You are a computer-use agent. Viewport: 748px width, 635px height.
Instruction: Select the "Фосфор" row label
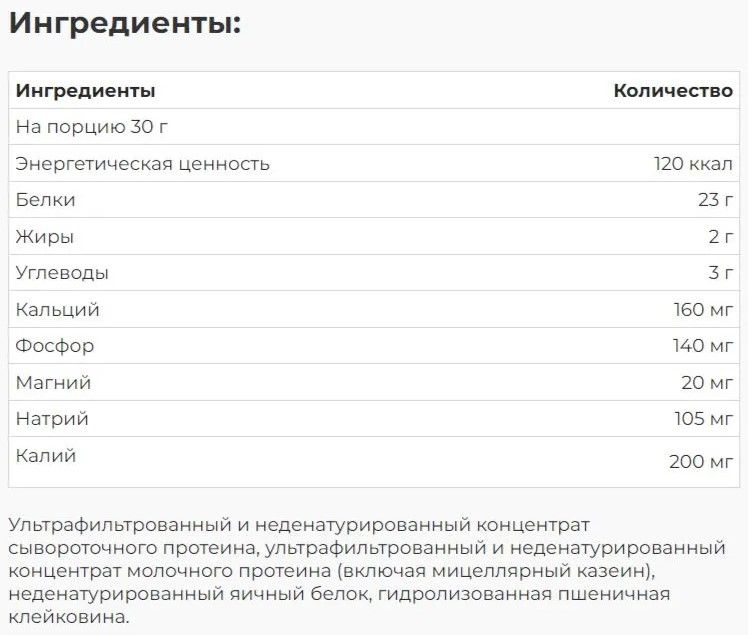[x=55, y=346]
